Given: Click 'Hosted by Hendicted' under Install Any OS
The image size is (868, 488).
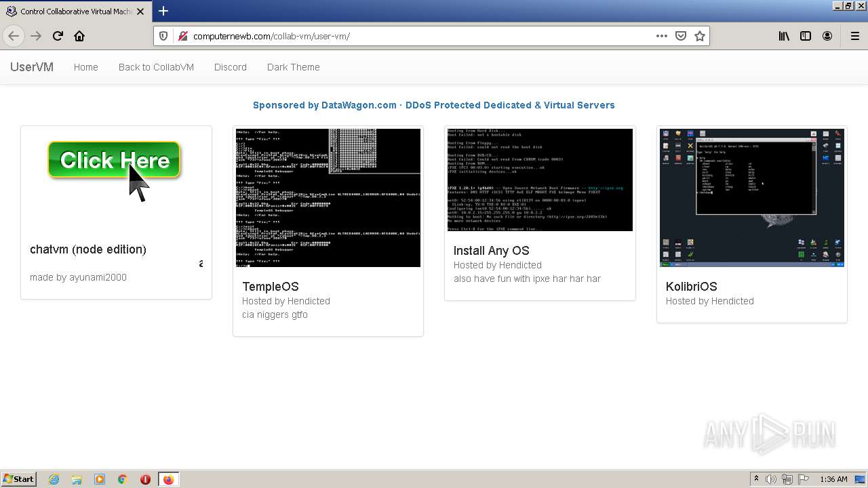Looking at the screenshot, I should 498,265.
